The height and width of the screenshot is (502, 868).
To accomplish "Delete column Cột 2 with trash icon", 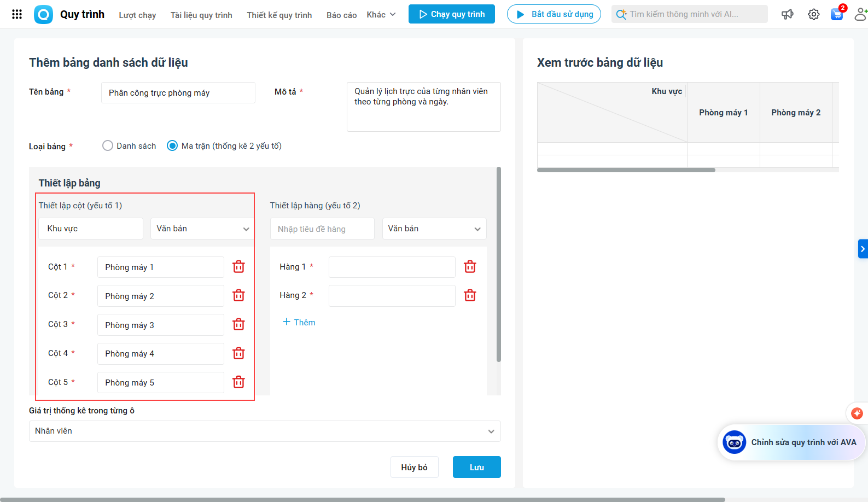I will (x=238, y=296).
